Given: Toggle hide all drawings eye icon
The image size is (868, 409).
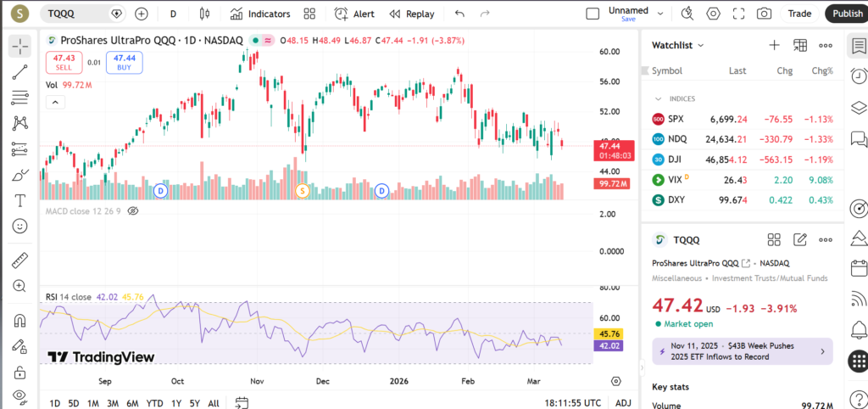Looking at the screenshot, I should point(20,396).
